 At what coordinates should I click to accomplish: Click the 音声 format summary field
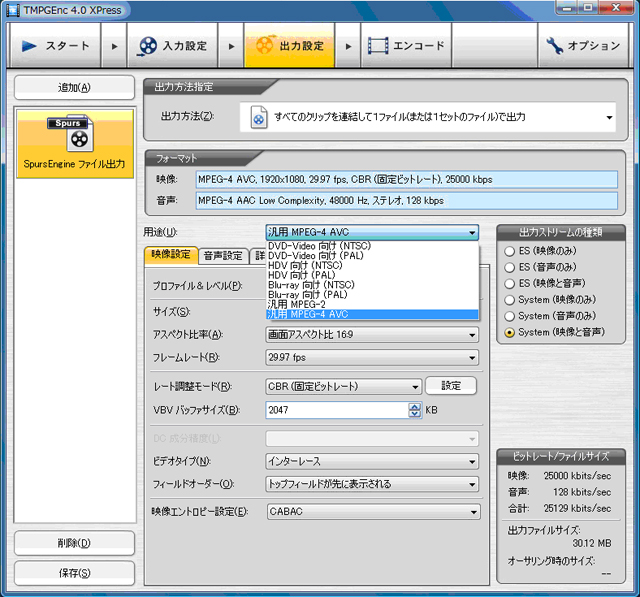coord(407,201)
